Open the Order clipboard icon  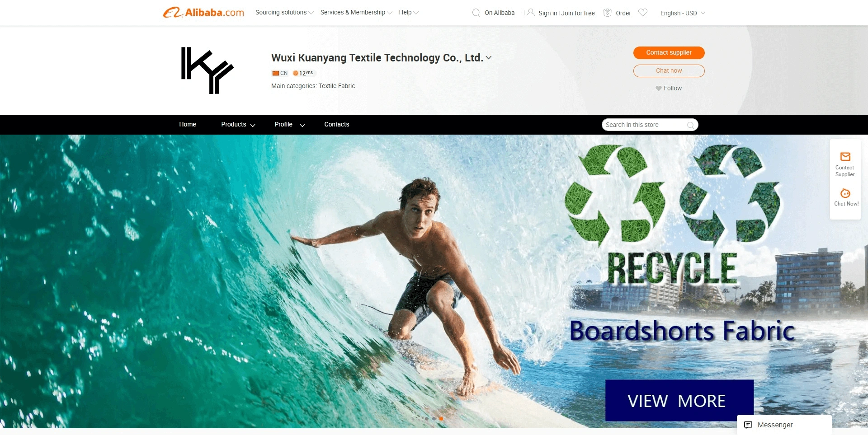[x=608, y=13]
